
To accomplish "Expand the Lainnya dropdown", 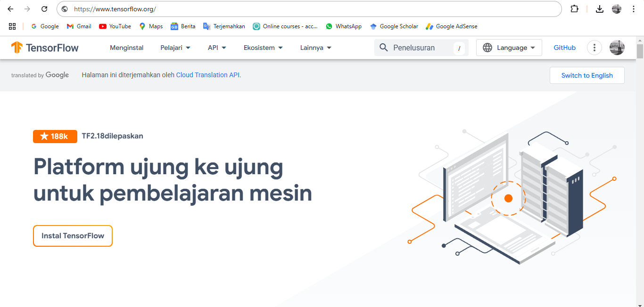I will pyautogui.click(x=316, y=48).
